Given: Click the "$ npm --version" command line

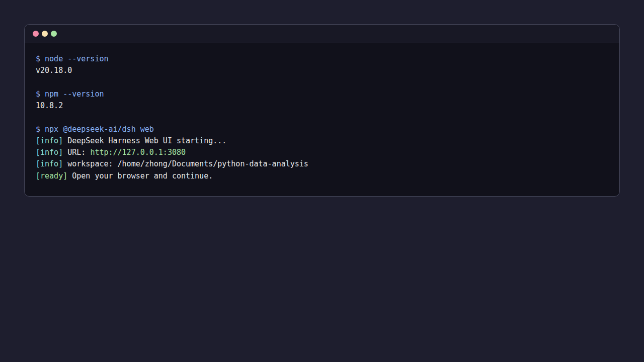Looking at the screenshot, I should [x=70, y=94].
